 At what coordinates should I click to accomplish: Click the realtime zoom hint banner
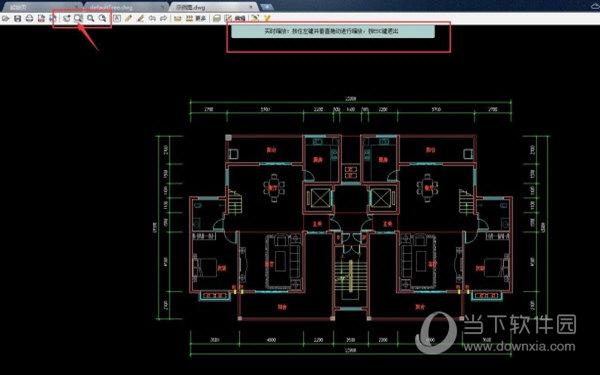click(x=333, y=31)
